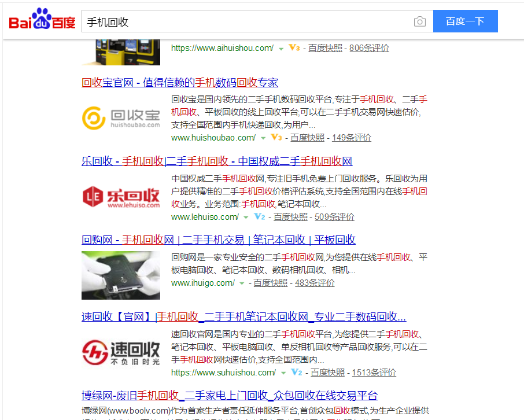The image size is (524, 420).
Task: Click the 乐回收 logo thumbnail
Action: tap(121, 197)
